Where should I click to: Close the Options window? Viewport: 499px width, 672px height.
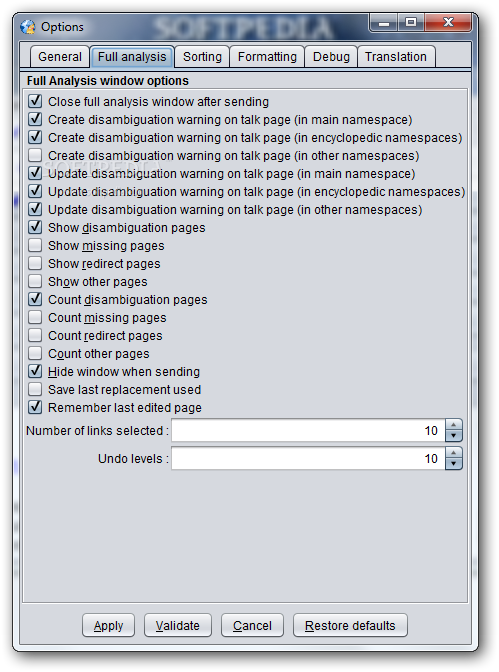448,23
